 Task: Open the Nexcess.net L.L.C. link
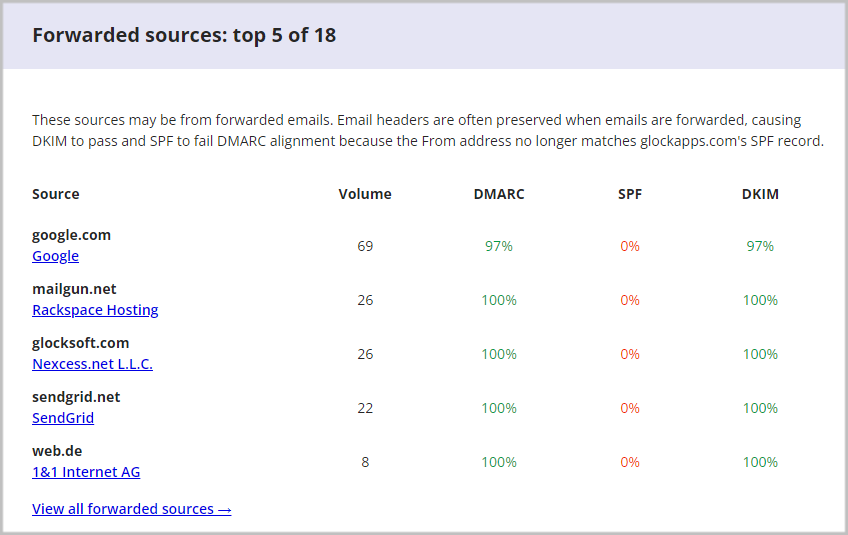click(x=92, y=364)
